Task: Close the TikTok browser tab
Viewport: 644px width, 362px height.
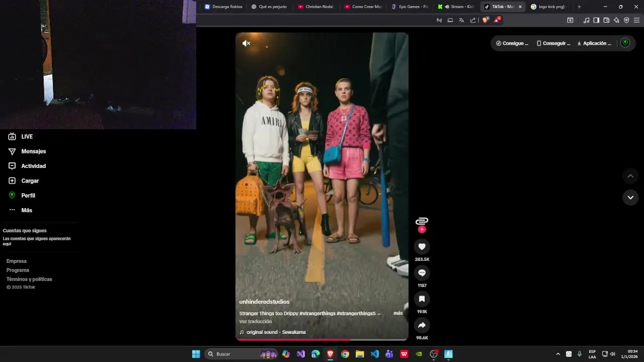Action: tap(520, 7)
